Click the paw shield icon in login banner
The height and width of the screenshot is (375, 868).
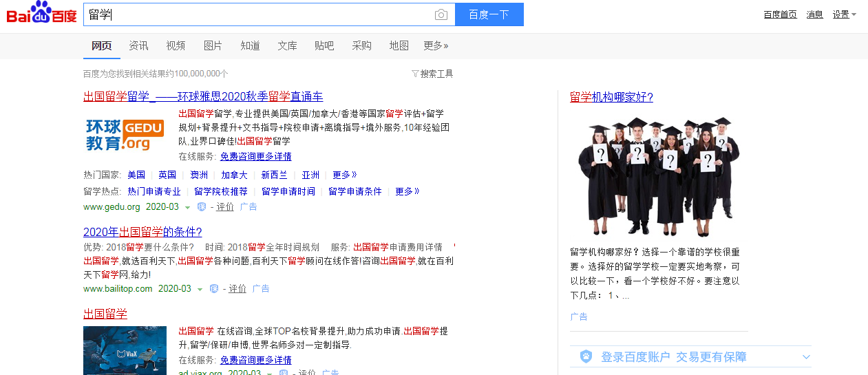click(586, 356)
